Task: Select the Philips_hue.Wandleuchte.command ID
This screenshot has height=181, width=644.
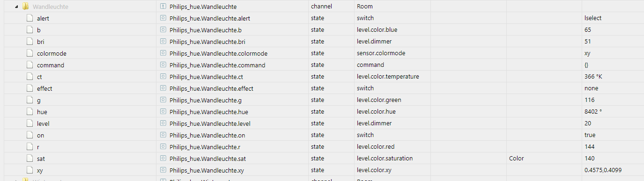Action: point(217,65)
